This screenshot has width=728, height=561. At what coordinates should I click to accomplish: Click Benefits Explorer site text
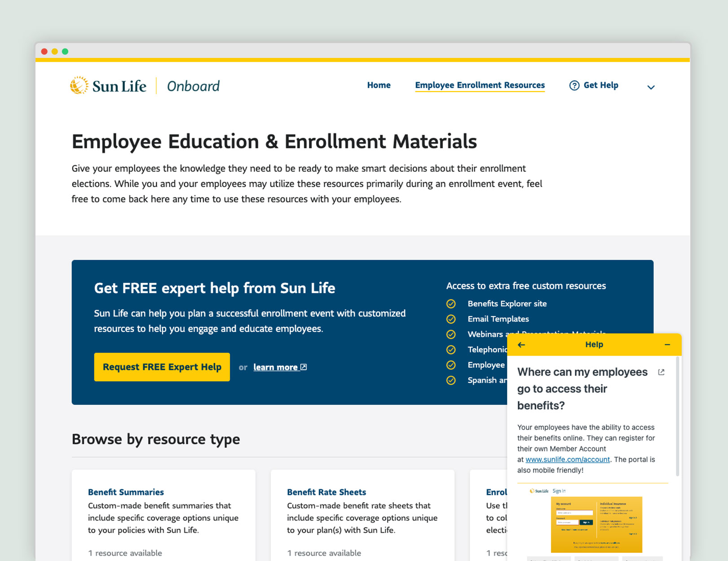[507, 304]
